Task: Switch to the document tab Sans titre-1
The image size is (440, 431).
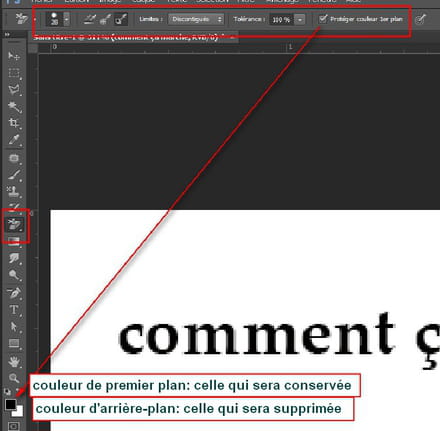Action: 128,37
